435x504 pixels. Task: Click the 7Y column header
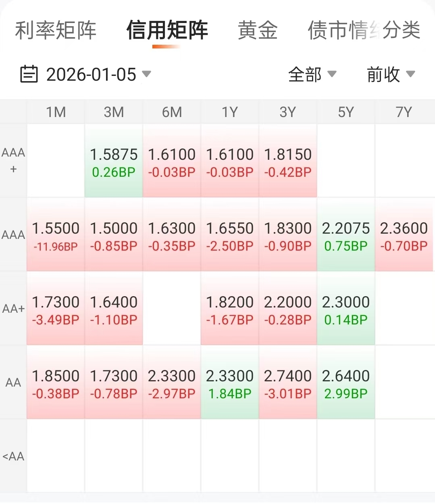pos(404,112)
